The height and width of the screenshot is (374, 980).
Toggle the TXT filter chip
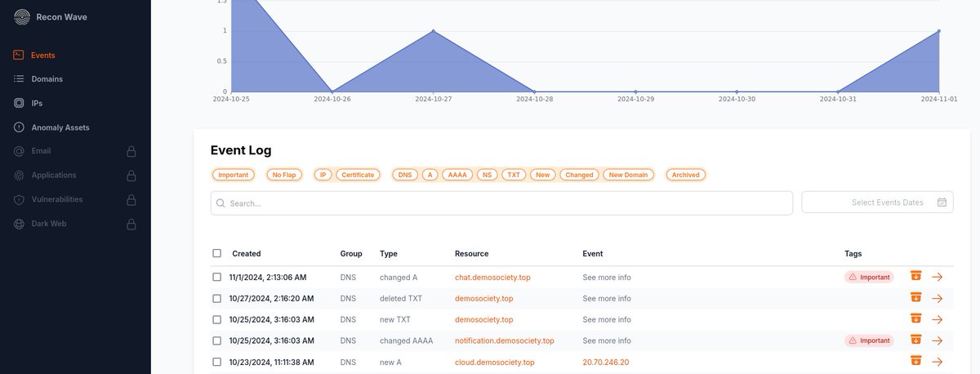514,175
